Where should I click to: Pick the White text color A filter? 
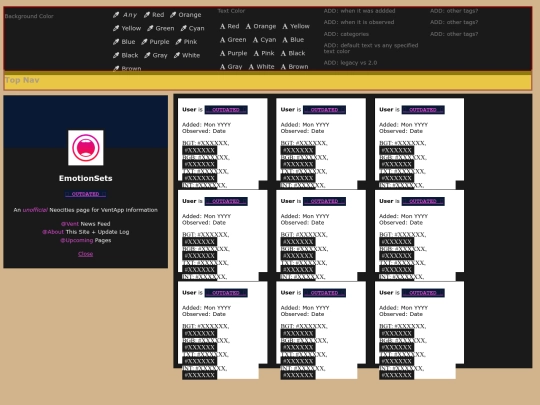click(x=261, y=66)
